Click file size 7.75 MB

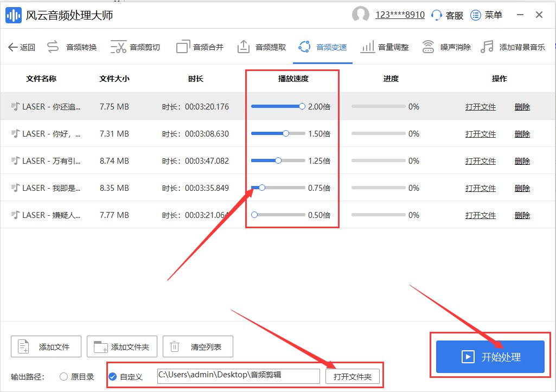pos(114,107)
